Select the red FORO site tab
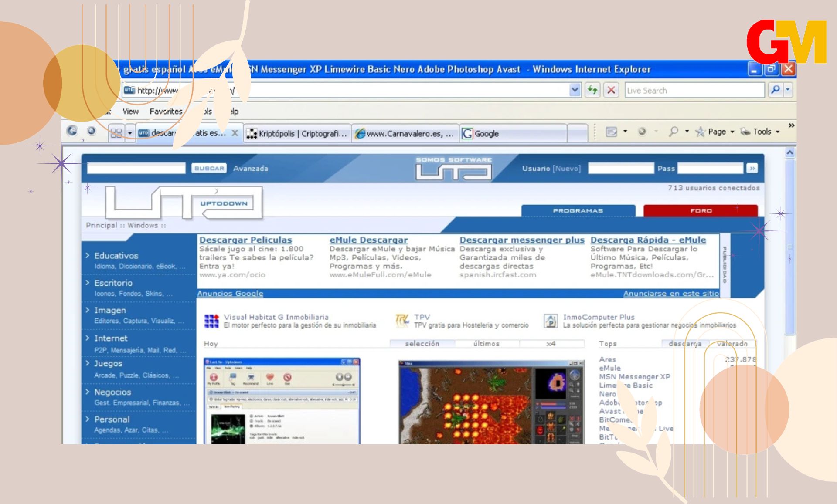 (x=701, y=211)
